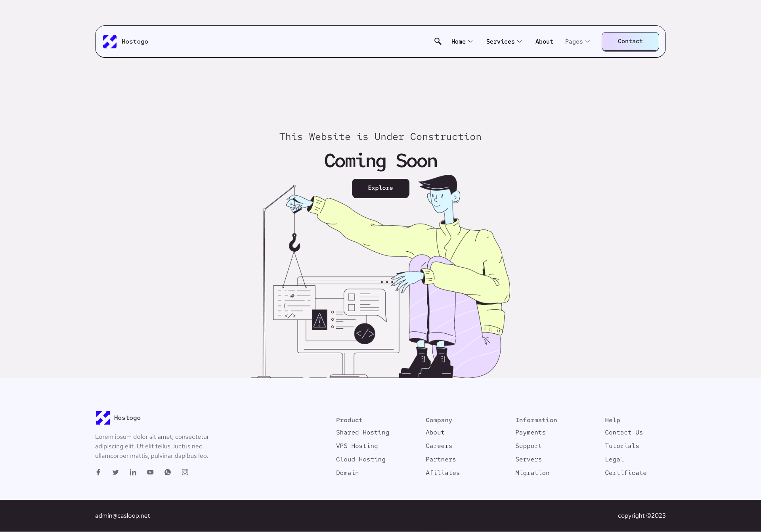The image size is (761, 532).
Task: Open the Instagram social icon
Action: coord(185,472)
